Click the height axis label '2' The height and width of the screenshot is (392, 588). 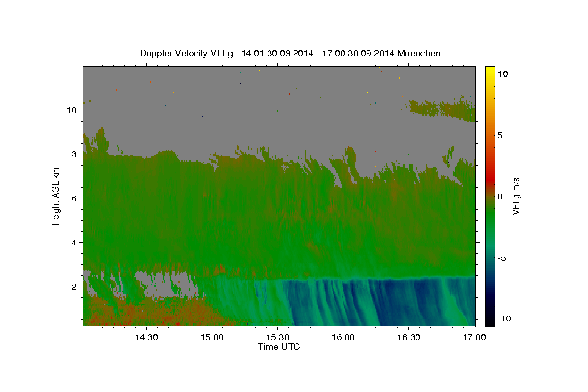click(x=74, y=286)
